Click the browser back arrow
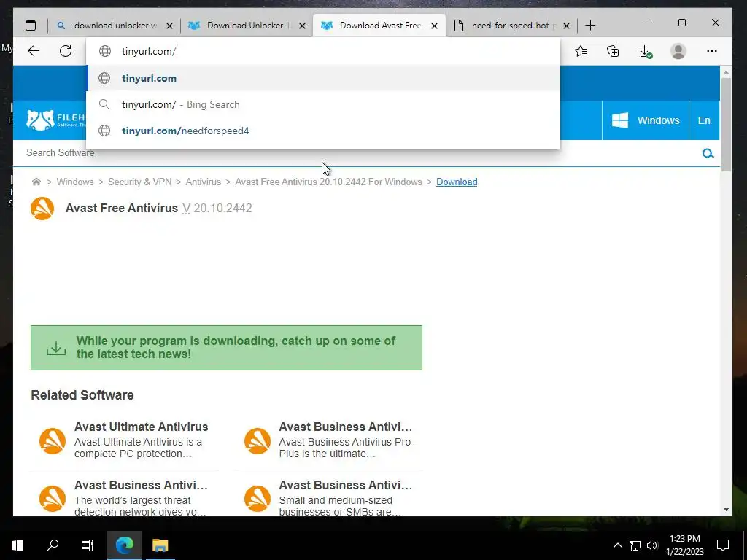This screenshot has width=747, height=560. pyautogui.click(x=34, y=51)
